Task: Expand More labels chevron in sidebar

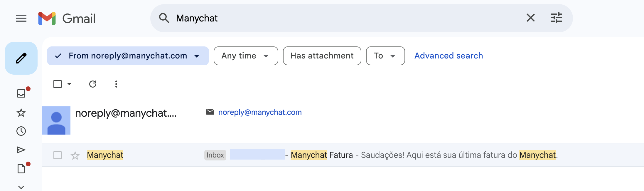Action: coord(21,187)
